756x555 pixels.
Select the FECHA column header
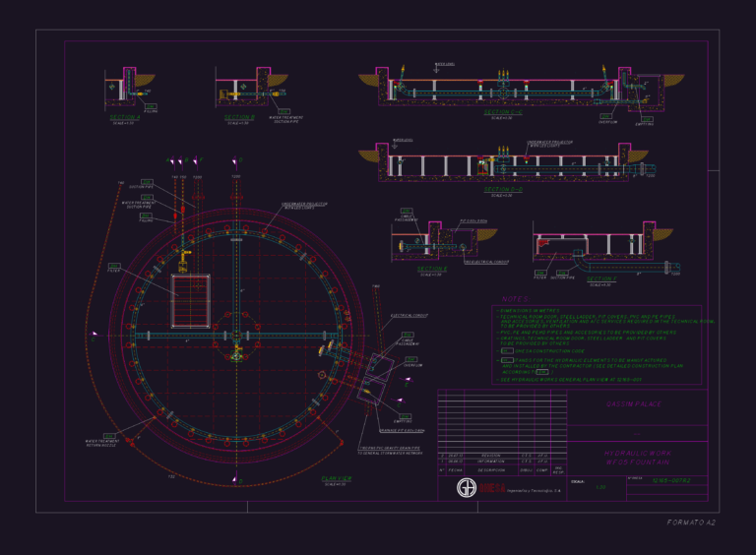455,470
